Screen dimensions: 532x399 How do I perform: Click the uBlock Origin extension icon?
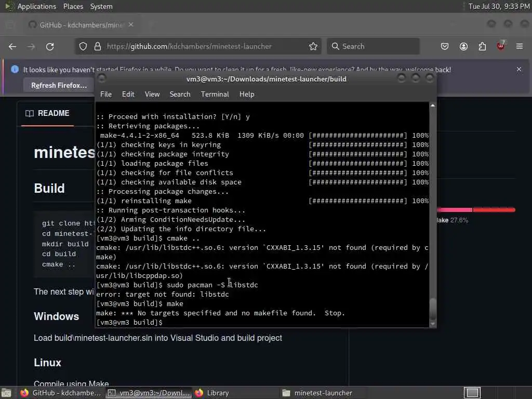coord(501,46)
